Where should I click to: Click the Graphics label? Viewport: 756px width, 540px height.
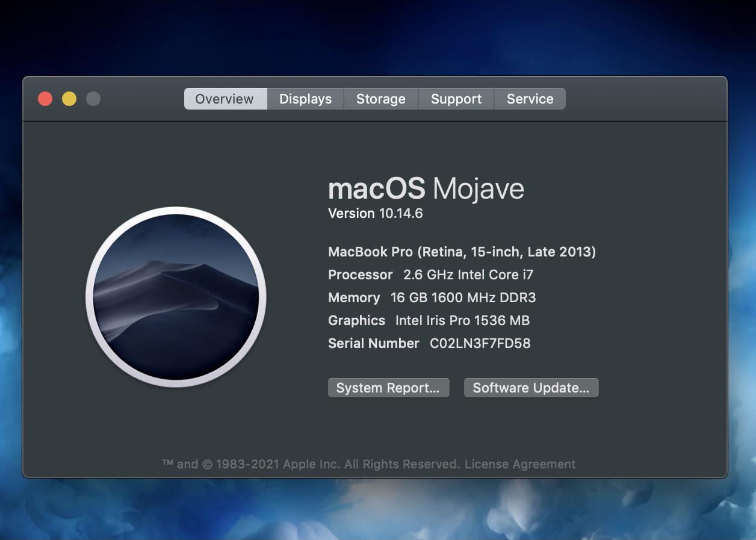(356, 320)
